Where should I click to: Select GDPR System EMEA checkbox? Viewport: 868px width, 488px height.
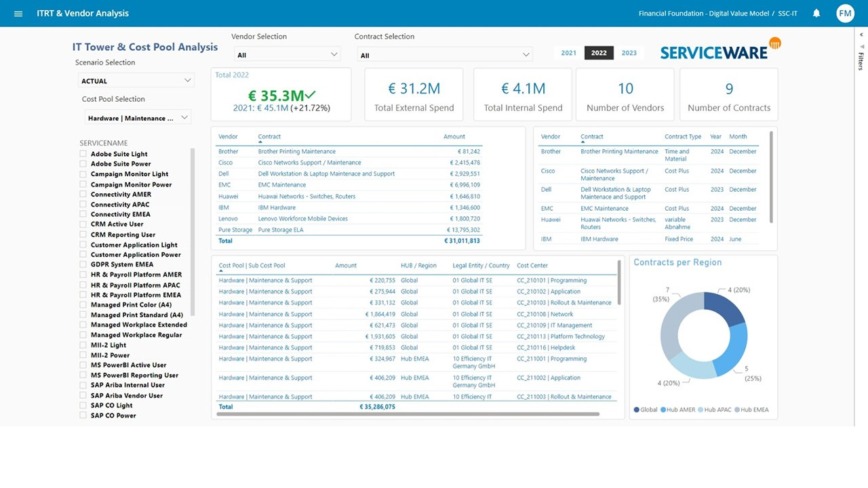click(x=83, y=264)
